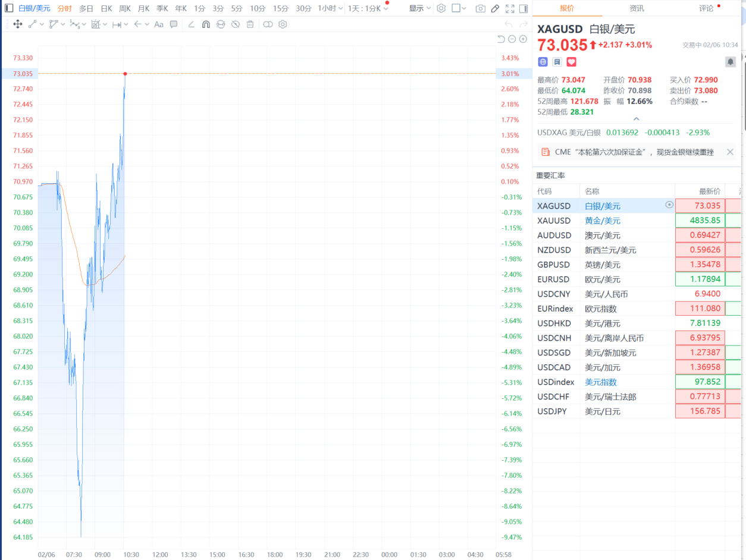
Task: Open fullscreen mode for the chart
Action: pyautogui.click(x=509, y=8)
